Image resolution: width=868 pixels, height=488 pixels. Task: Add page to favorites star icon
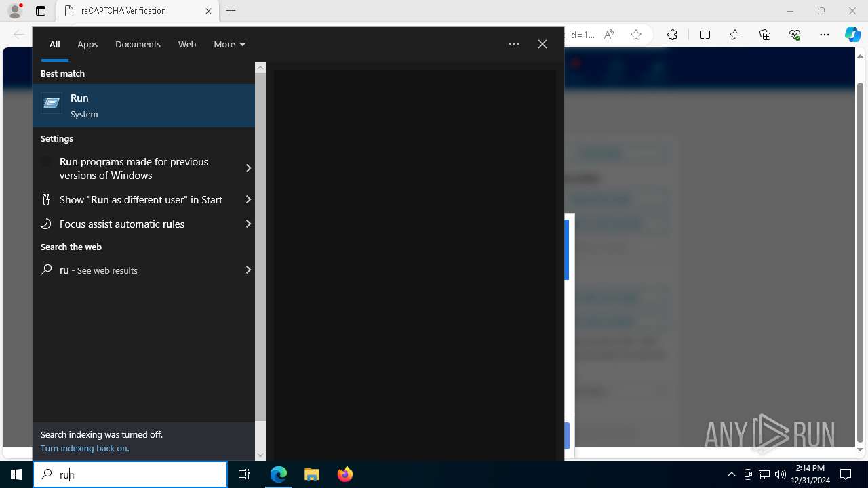[636, 35]
